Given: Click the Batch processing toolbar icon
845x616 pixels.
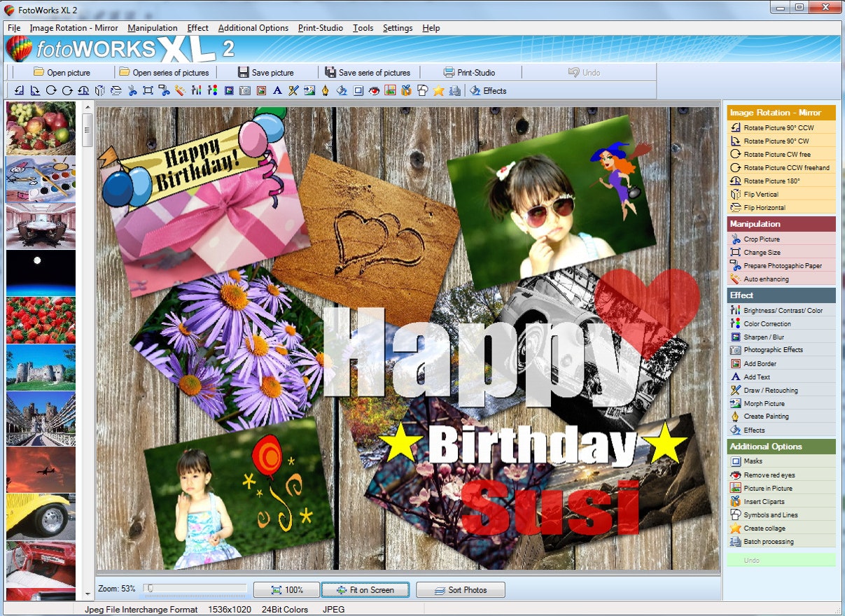Looking at the screenshot, I should [x=454, y=90].
